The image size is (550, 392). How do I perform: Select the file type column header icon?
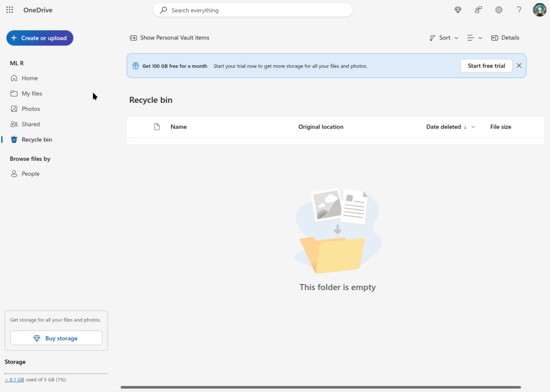156,126
